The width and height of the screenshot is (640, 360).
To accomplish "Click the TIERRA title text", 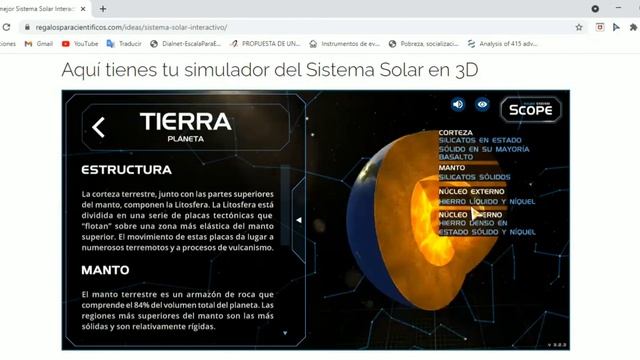I will coord(186,122).
